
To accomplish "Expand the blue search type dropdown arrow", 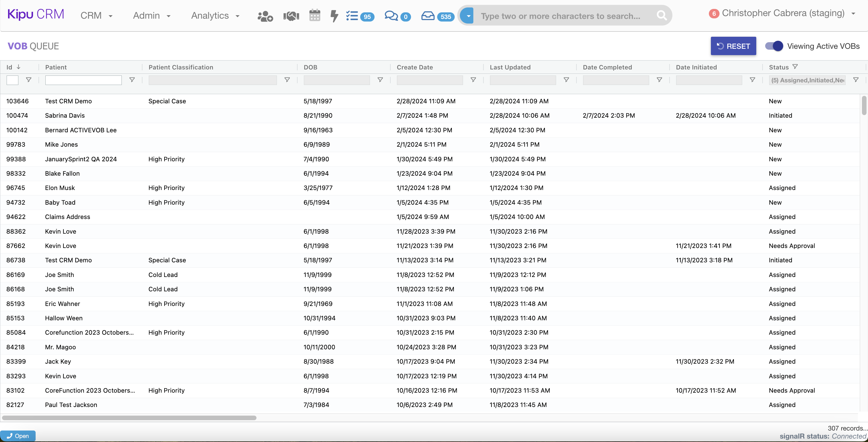I will coord(468,16).
